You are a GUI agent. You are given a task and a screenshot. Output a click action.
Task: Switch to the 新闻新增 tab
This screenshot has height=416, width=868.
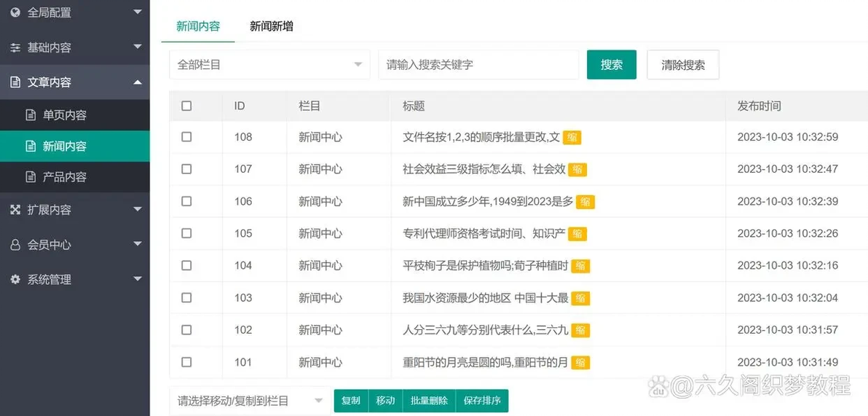(271, 26)
